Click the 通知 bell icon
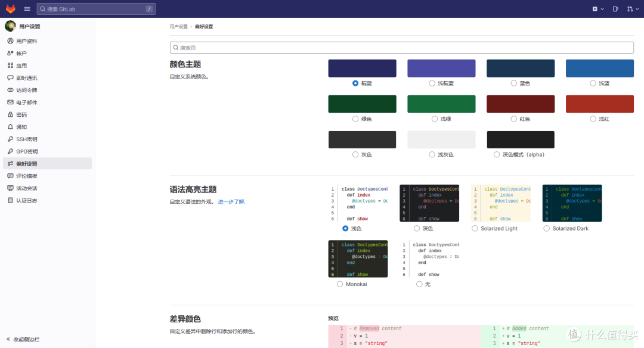This screenshot has width=644, height=348. tap(10, 127)
